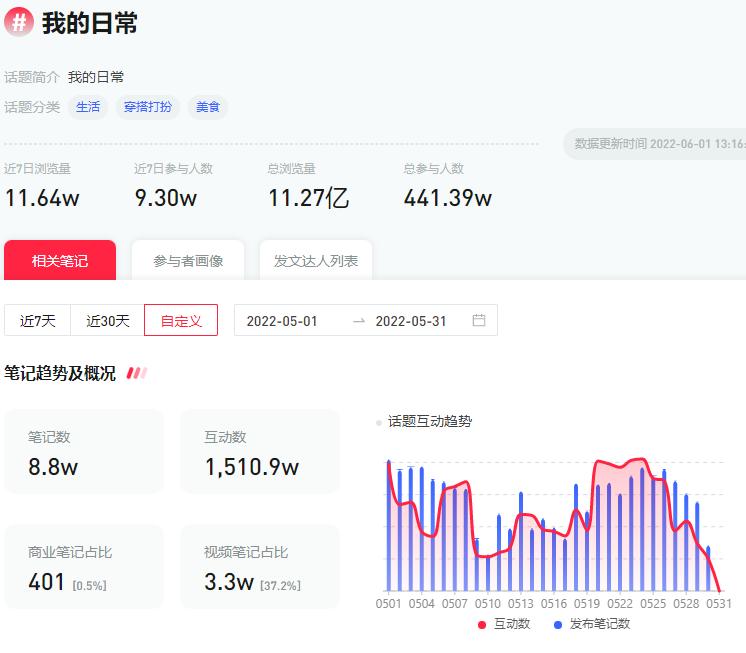Click the 0501 bar in the chart
Screen dimensions: 746x653
(389, 526)
